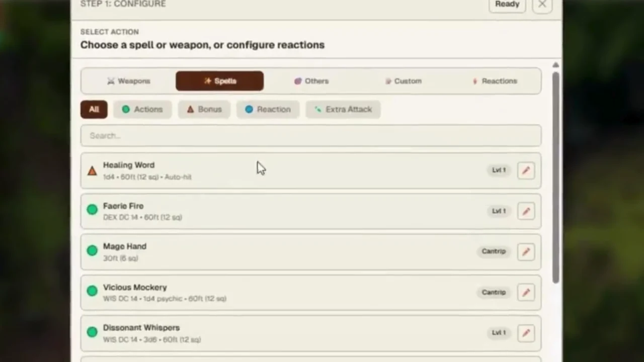Click the green action circle beside Mage Hand
The height and width of the screenshot is (362, 644).
pos(92,250)
